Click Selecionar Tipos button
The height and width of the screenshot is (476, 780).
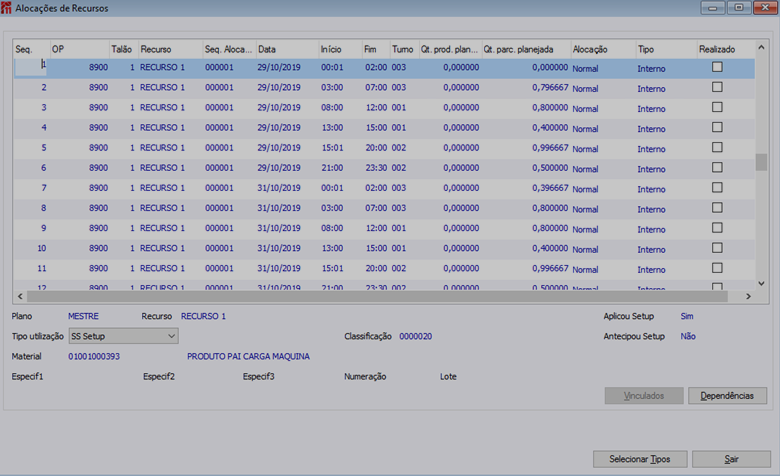click(x=640, y=459)
